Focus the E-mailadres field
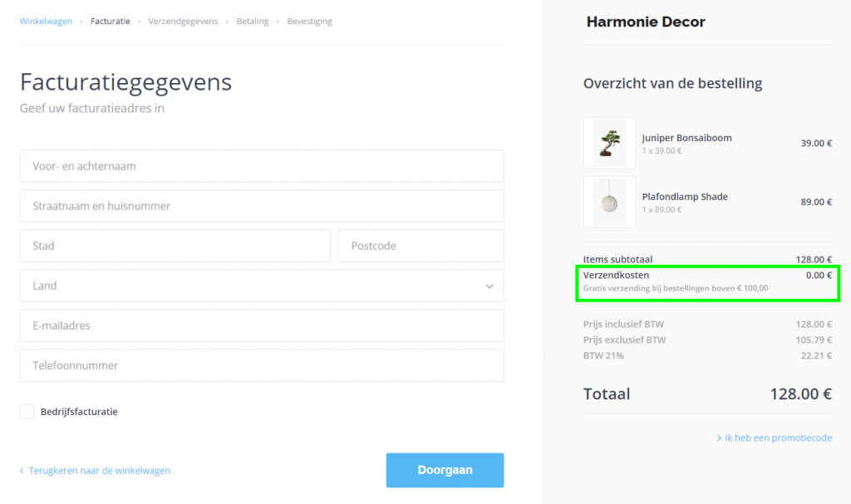Screen dimensions: 851x504 tap(262, 325)
